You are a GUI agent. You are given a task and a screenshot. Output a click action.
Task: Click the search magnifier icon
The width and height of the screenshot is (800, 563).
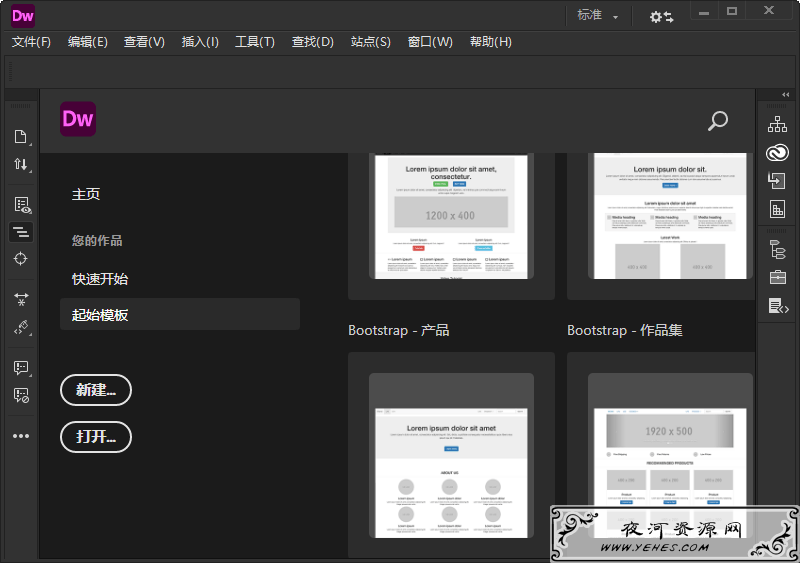tap(718, 121)
